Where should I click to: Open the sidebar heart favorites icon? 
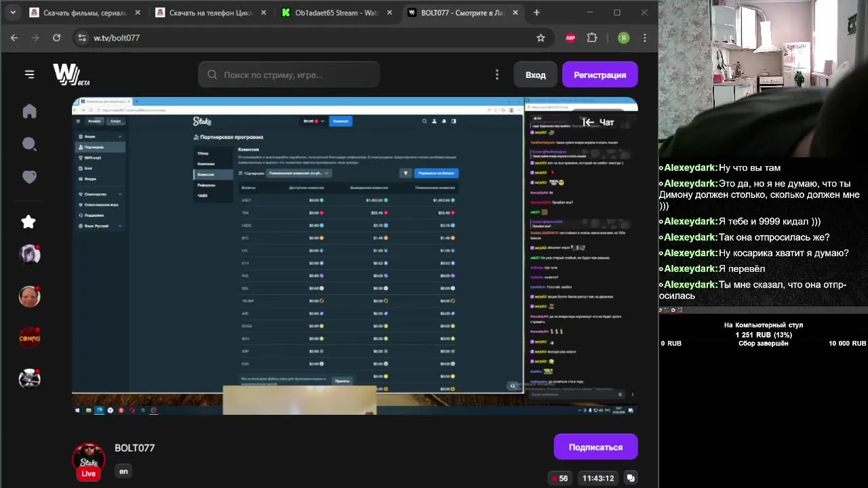[29, 177]
